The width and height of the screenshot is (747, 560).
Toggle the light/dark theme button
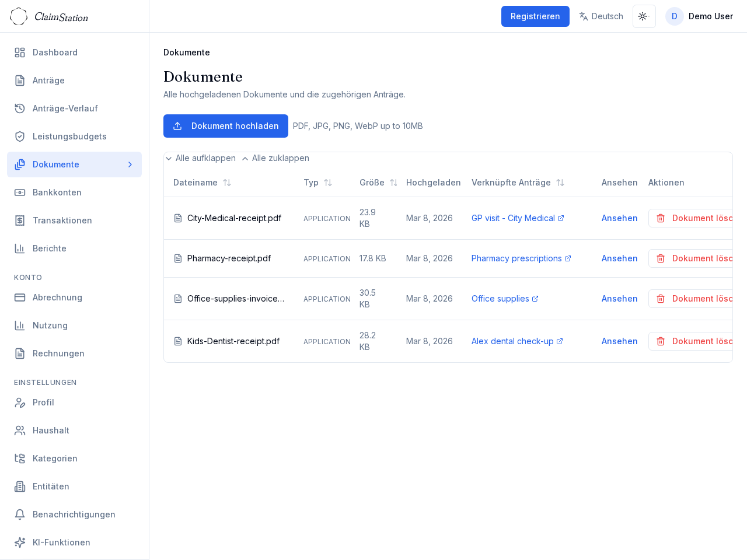[644, 16]
